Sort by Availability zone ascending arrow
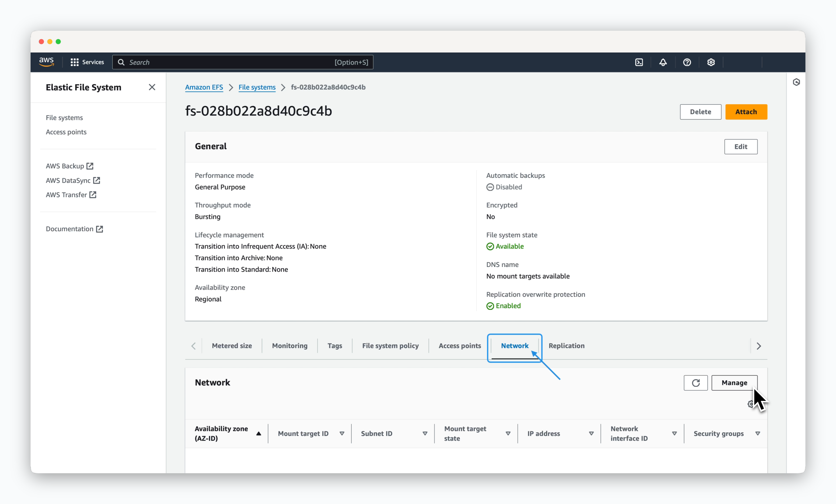Screen dimensions: 836x504 [258, 433]
